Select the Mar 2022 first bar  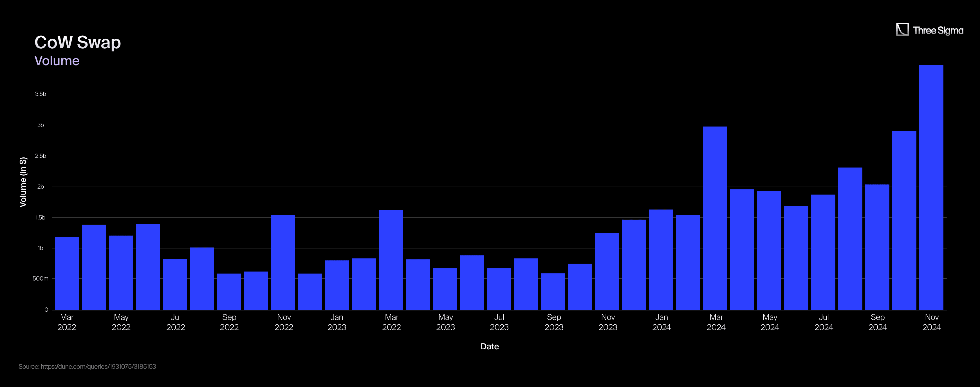click(67, 273)
